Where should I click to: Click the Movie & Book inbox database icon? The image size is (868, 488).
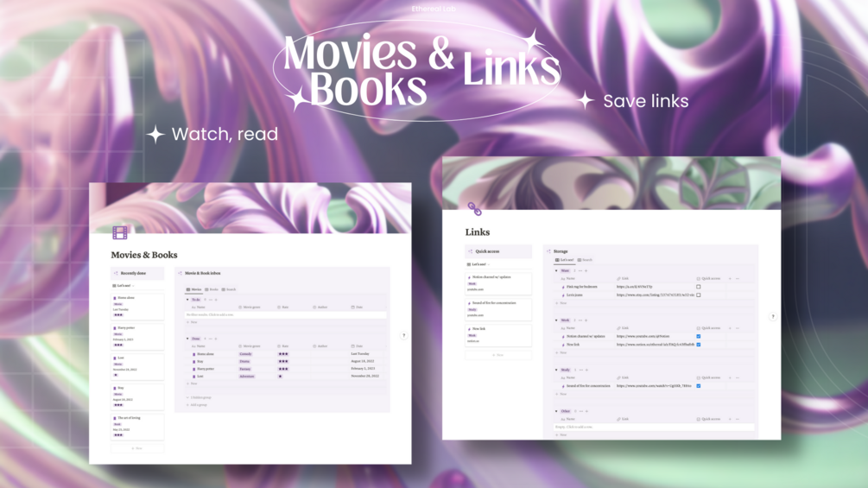[x=180, y=273]
